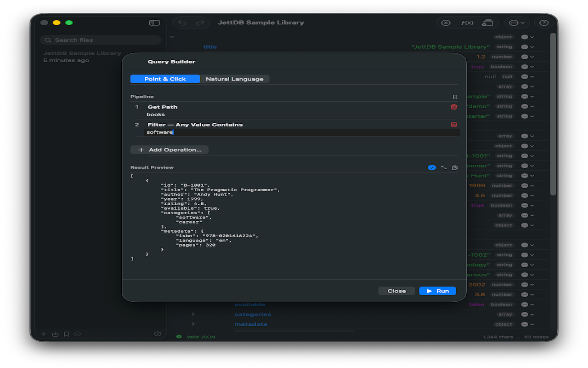Expand the categories array node

click(193, 314)
